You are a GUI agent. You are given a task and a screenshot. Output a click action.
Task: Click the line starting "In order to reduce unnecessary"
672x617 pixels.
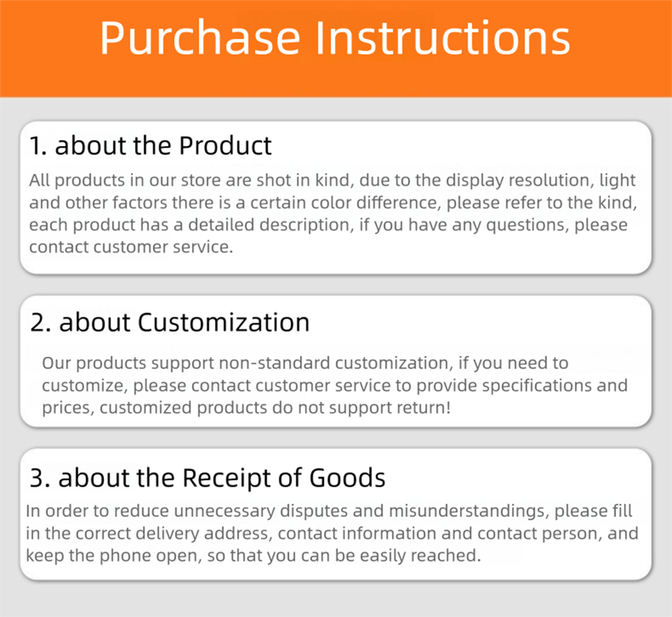(x=329, y=511)
